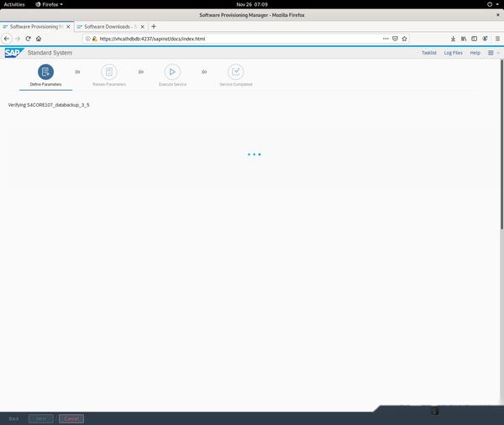Switch to Software Provisioning Manager tab
Screen dimensions: 504x425
(x=37, y=27)
